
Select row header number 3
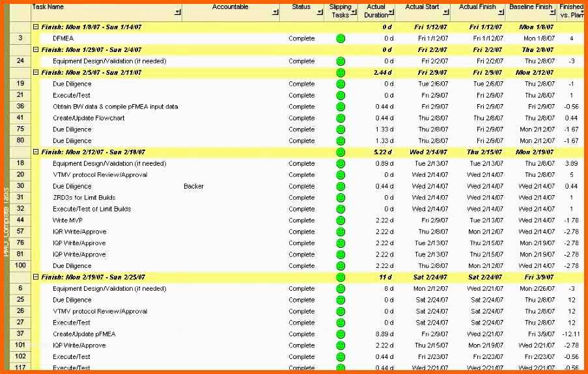[x=20, y=38]
